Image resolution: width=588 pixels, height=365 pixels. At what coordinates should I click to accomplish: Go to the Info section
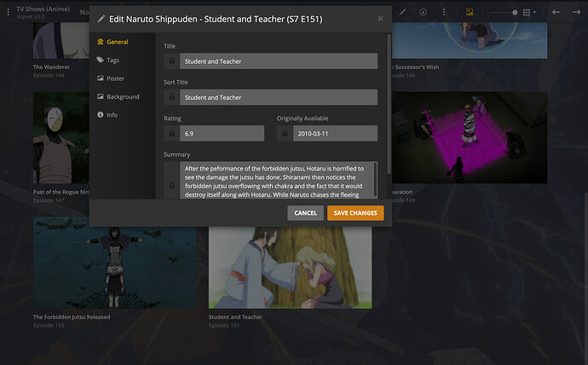coord(107,115)
